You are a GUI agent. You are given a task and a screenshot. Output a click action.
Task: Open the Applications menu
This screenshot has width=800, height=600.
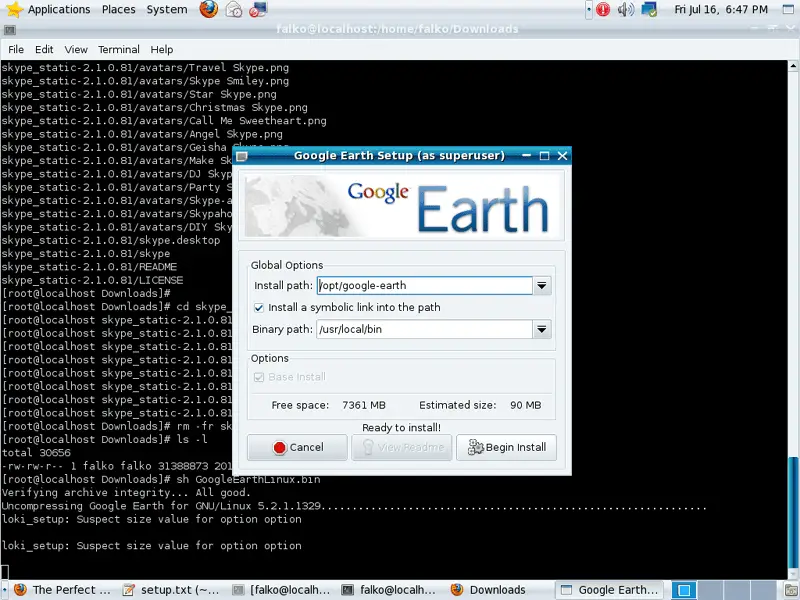(x=59, y=9)
